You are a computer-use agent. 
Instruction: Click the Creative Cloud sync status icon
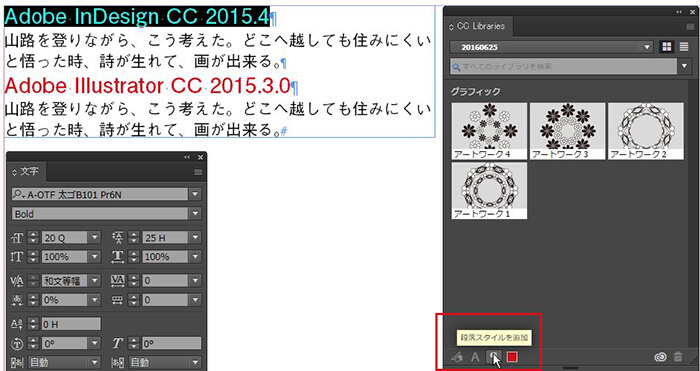pos(660,357)
